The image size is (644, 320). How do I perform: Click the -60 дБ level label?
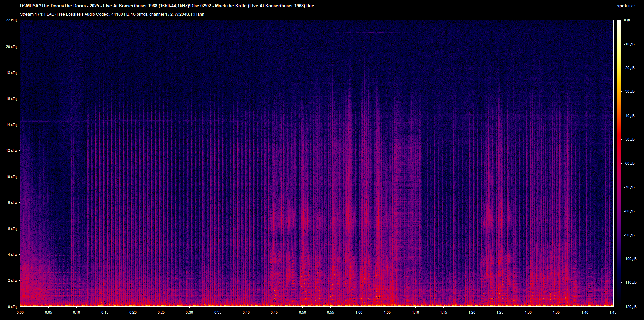click(x=629, y=164)
